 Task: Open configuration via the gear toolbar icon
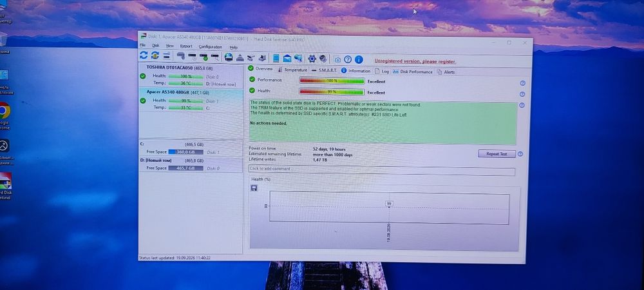pos(312,59)
